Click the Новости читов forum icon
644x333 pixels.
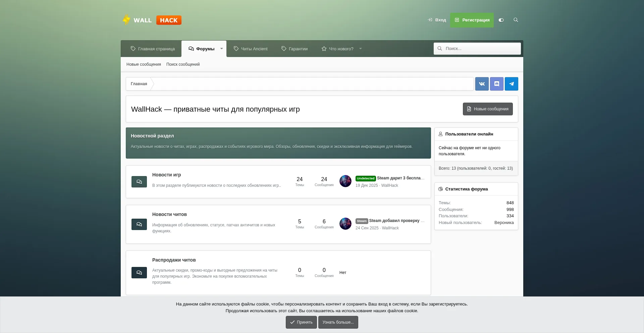[139, 224]
